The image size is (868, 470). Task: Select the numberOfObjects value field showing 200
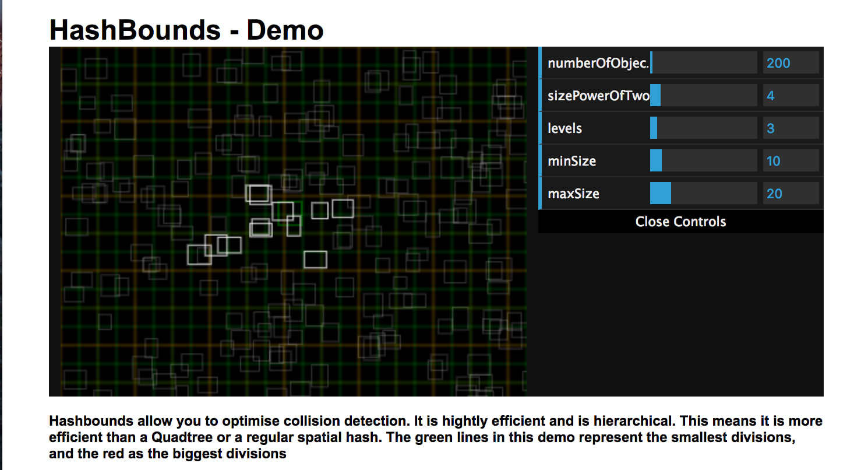[x=791, y=62]
